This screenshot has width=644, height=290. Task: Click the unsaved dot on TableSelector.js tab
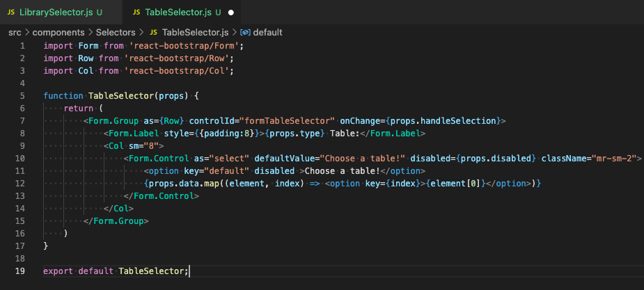[x=230, y=13]
